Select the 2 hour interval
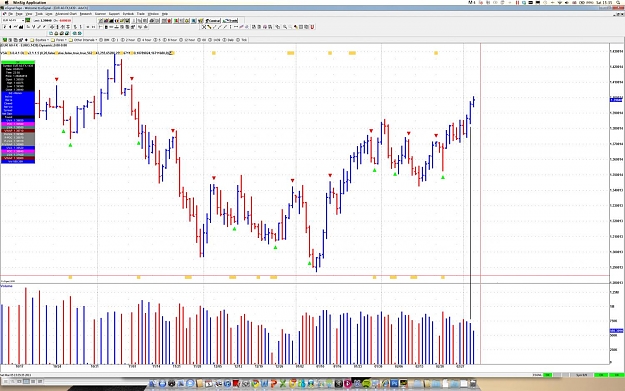This screenshot has width=625, height=391. pyautogui.click(x=128, y=40)
